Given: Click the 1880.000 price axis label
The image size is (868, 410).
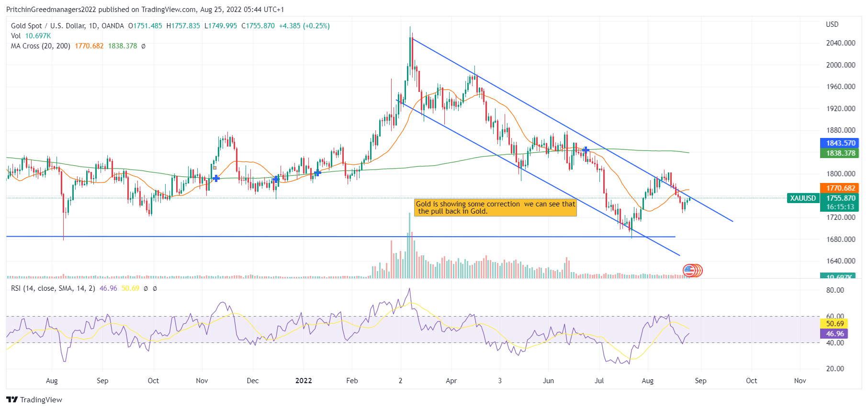Looking at the screenshot, I should (841, 130).
